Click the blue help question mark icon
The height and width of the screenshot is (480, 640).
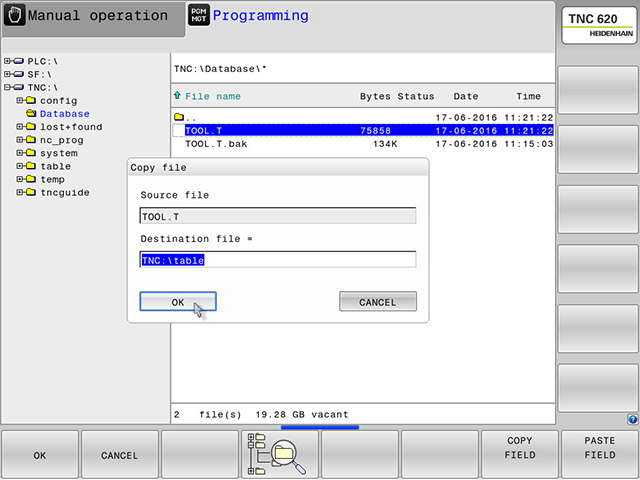pyautogui.click(x=632, y=420)
